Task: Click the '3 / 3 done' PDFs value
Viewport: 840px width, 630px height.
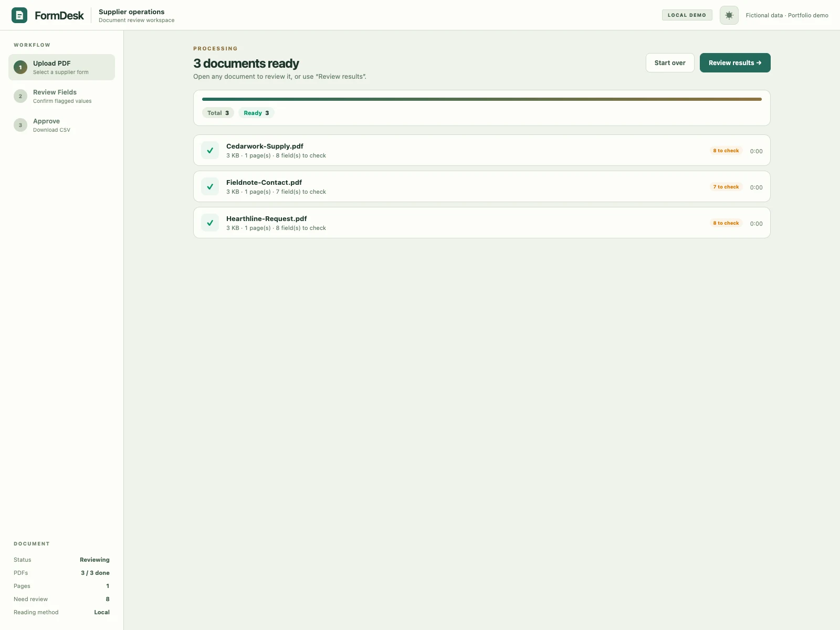Action: coord(95,573)
